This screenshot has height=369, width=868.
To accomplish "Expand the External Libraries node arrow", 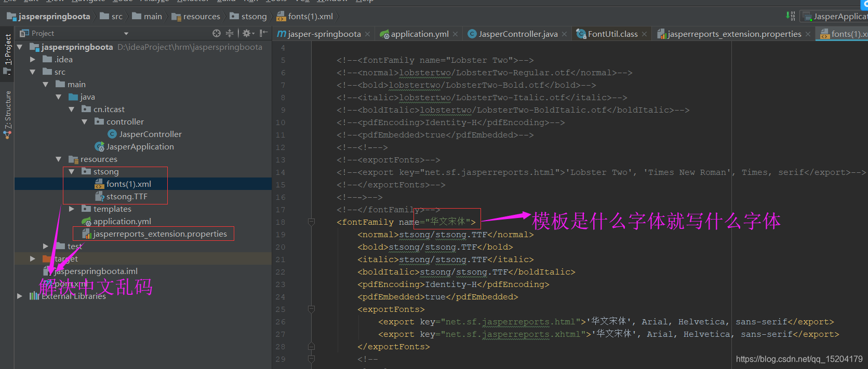I will 20,296.
